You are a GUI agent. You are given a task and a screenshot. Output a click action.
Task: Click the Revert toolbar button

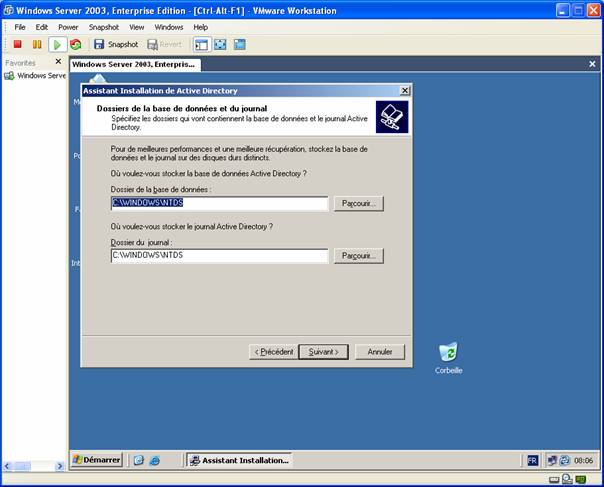tap(164, 44)
